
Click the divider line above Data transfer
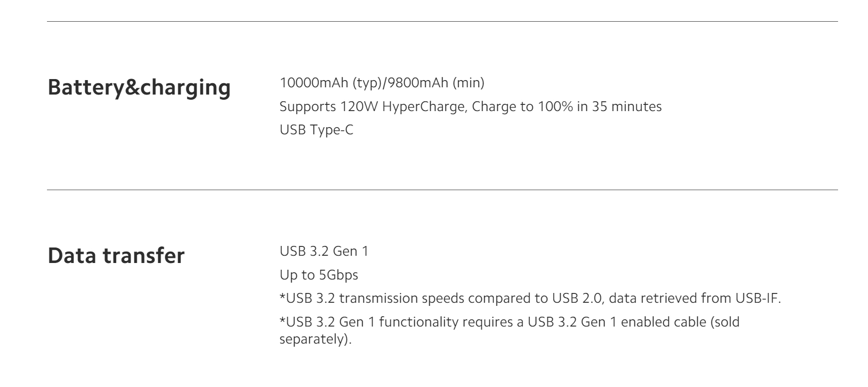442,190
